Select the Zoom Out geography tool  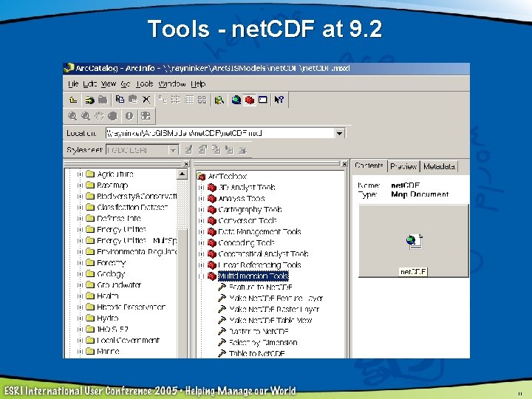(x=86, y=116)
